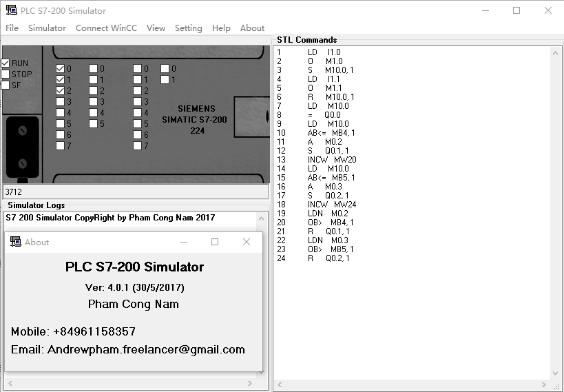The height and width of the screenshot is (392, 564).
Task: Click the STL Commands scroll right arrow
Action: (x=544, y=384)
